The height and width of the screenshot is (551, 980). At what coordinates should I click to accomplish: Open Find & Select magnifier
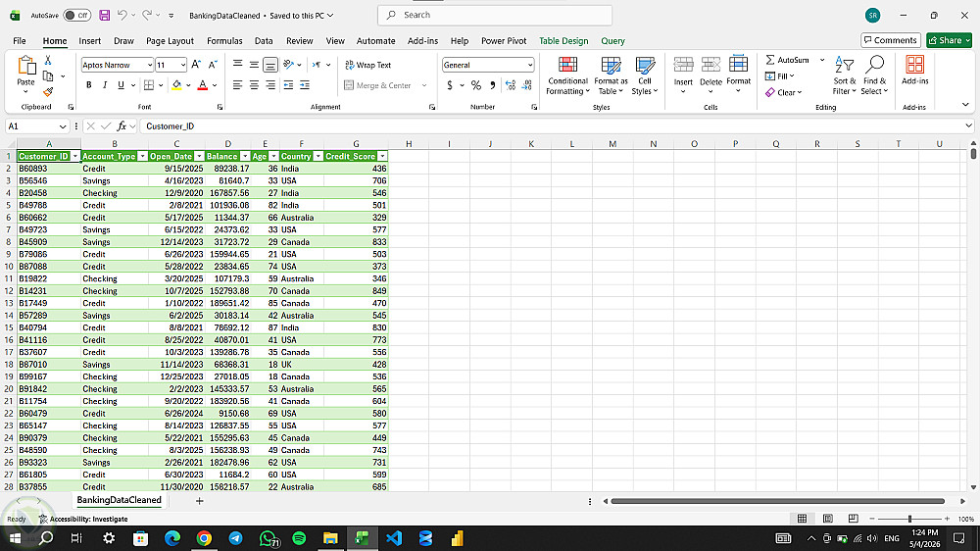(874, 65)
